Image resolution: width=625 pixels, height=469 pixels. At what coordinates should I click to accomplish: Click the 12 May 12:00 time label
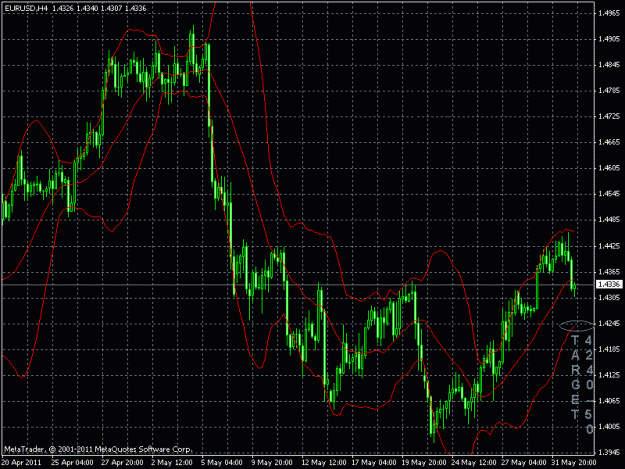click(324, 463)
